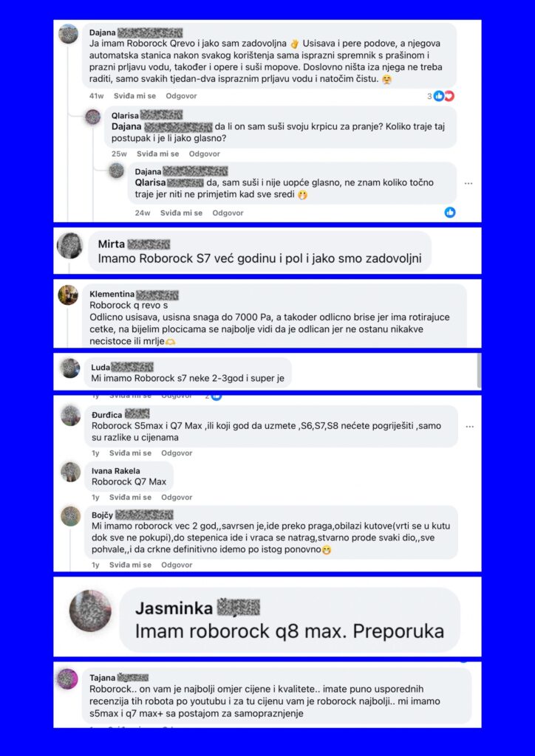Image resolution: width=535 pixels, height=756 pixels.
Task: Open the three-dot menu beside Đurđica's comment
Action: [x=469, y=427]
